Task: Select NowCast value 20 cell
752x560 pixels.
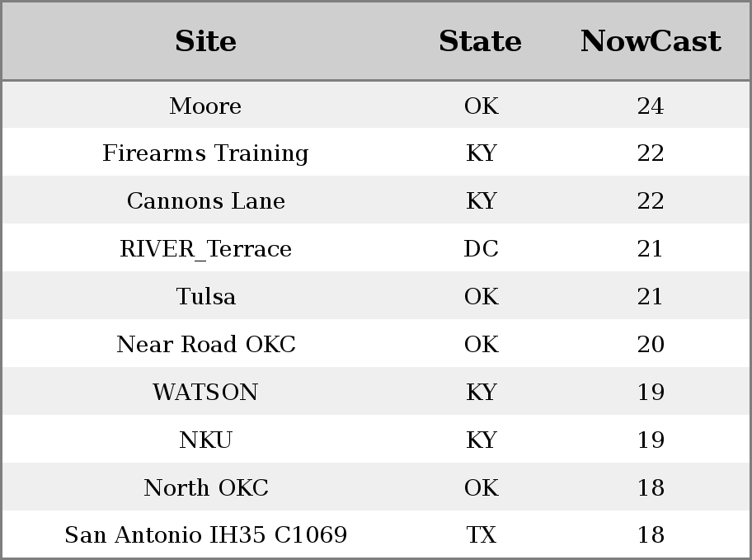Action: tap(651, 344)
